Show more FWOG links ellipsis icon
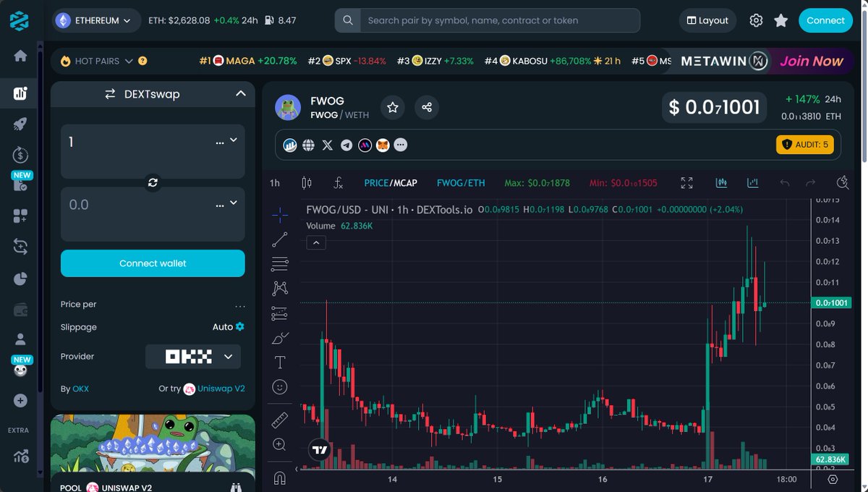Screen dimensions: 868x492 pos(401,145)
